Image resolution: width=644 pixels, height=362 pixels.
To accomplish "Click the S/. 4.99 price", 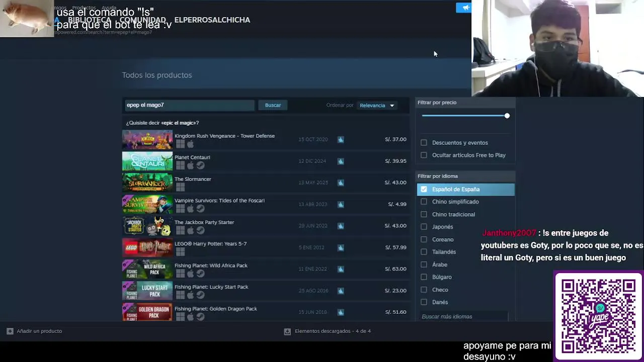I will pyautogui.click(x=397, y=204).
